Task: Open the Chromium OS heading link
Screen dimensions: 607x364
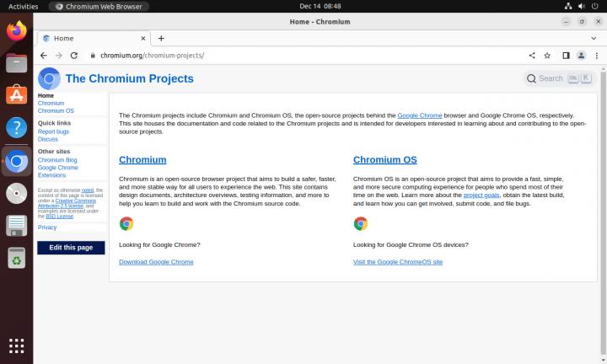Action: pyautogui.click(x=384, y=160)
